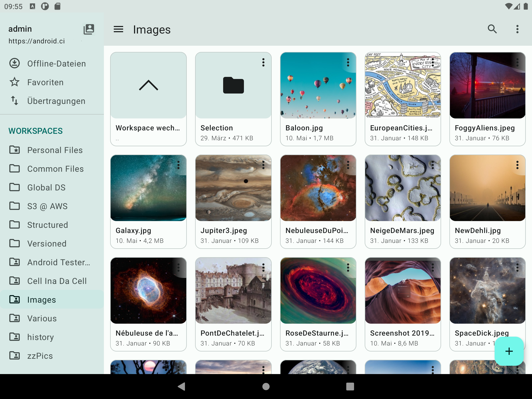The image size is (532, 399).
Task: Open Personal Files workspace
Action: (52, 150)
